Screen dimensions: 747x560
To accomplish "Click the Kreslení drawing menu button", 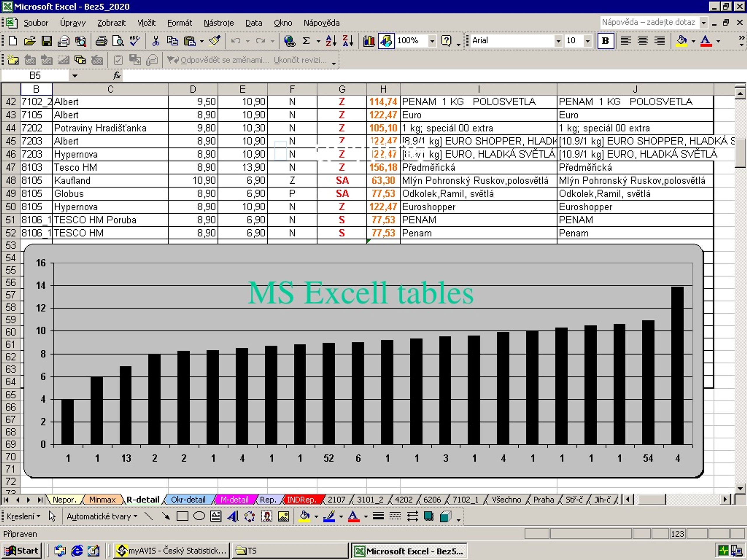I will [x=23, y=517].
